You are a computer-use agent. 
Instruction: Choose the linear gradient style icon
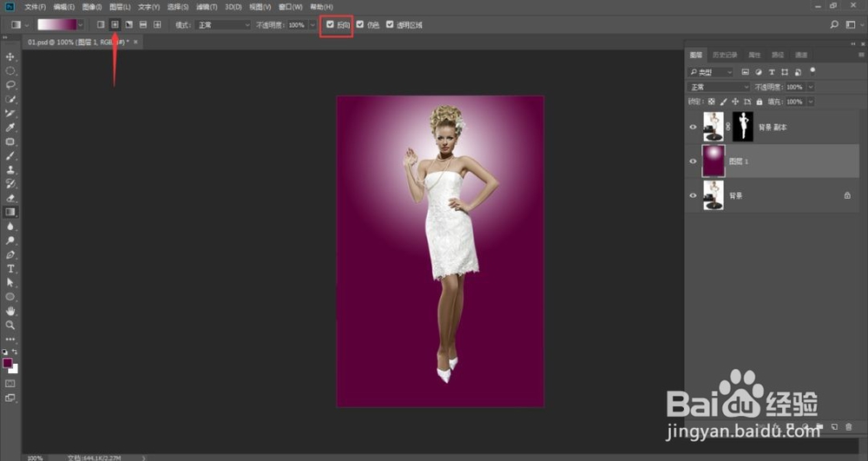coord(100,25)
